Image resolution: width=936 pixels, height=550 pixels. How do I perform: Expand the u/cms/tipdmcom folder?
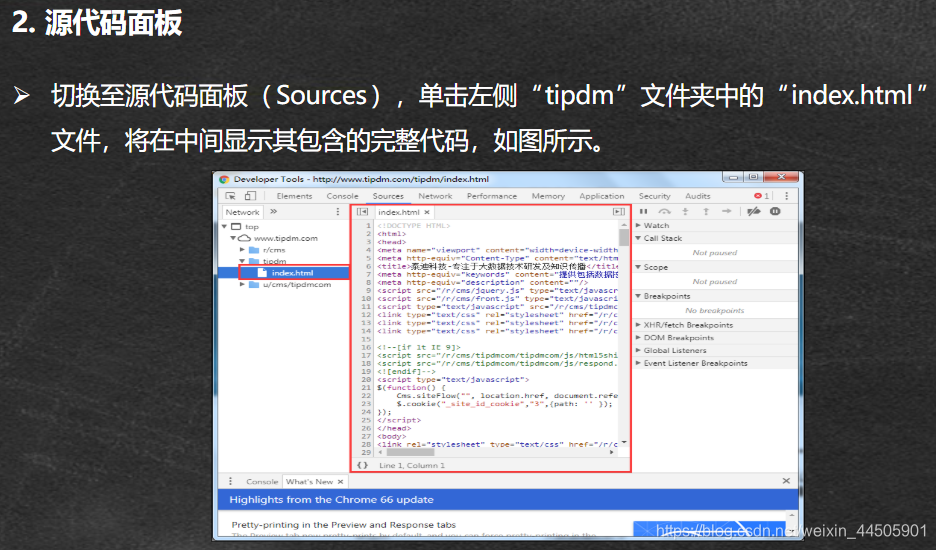click(x=242, y=285)
